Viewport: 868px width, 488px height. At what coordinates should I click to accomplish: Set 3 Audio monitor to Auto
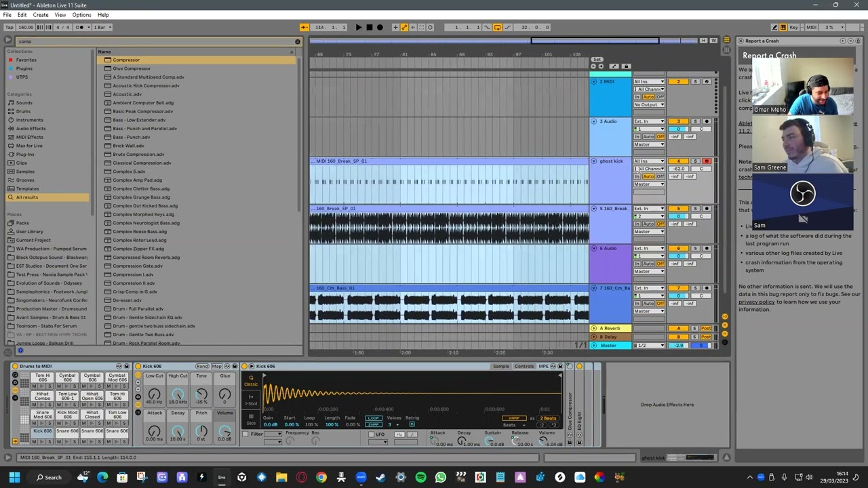[649, 137]
